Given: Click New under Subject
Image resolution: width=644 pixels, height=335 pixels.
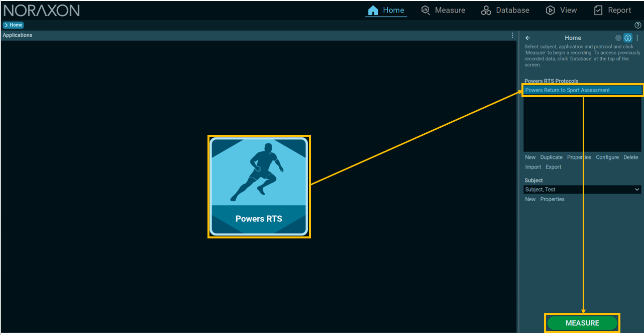Looking at the screenshot, I should (x=530, y=199).
